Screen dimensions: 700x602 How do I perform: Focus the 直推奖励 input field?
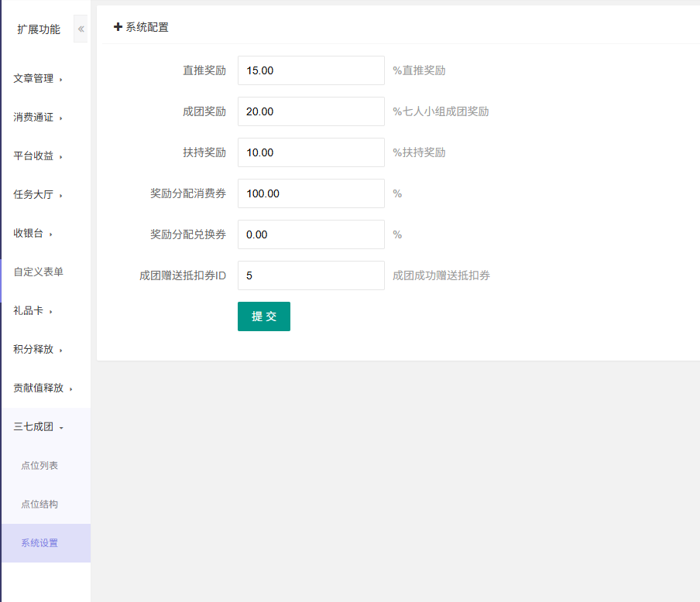tap(311, 70)
